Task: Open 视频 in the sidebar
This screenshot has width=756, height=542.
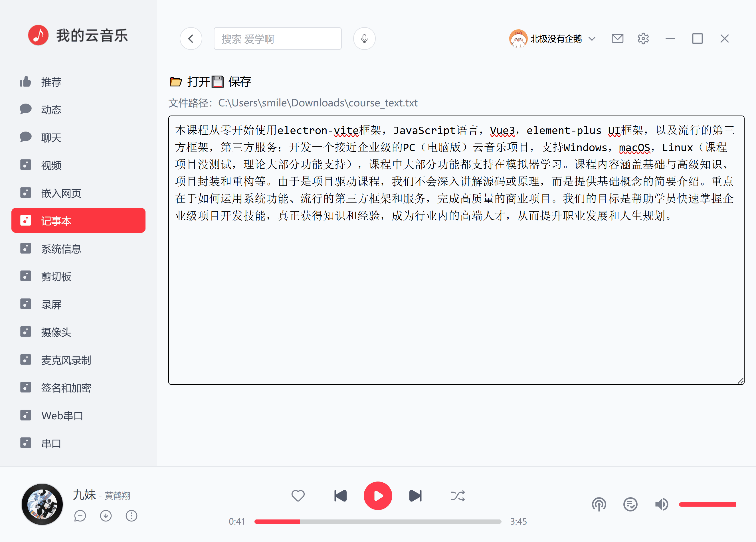Action: [x=78, y=165]
